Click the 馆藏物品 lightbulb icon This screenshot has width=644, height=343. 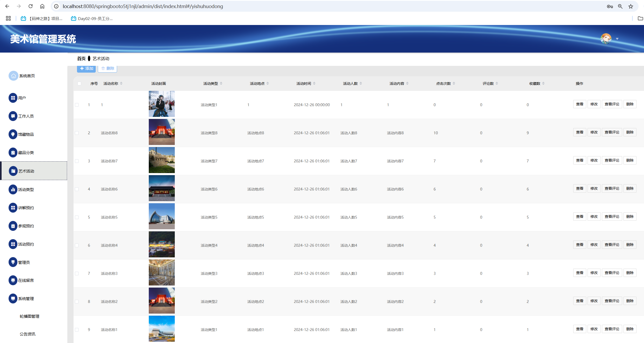click(13, 134)
